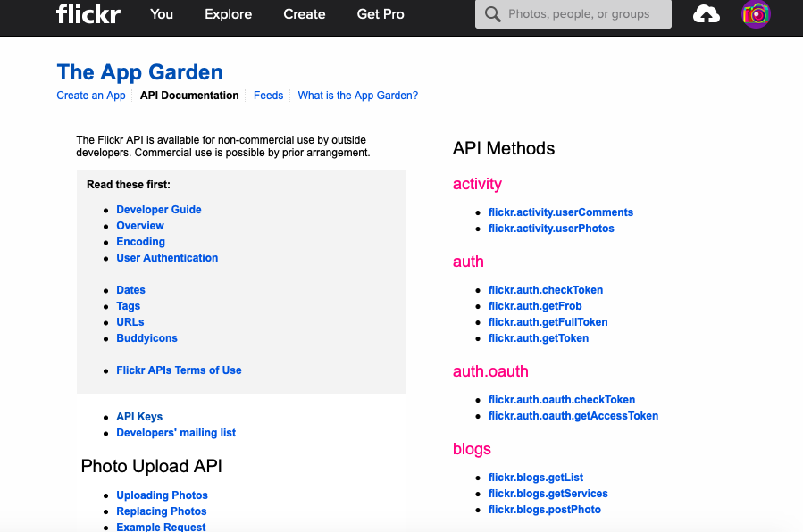The image size is (803, 532).
Task: Open the flickr.blogs.postPhoto method
Action: [545, 510]
